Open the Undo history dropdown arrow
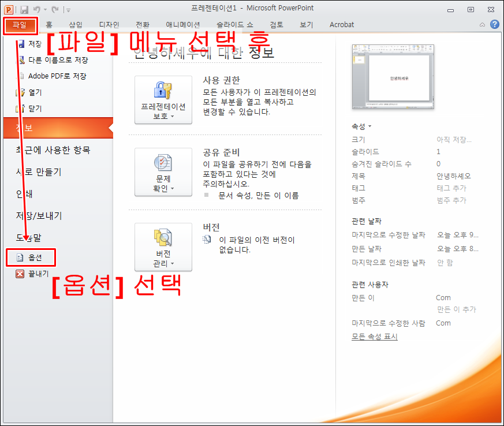The width and height of the screenshot is (504, 426). pos(46,10)
